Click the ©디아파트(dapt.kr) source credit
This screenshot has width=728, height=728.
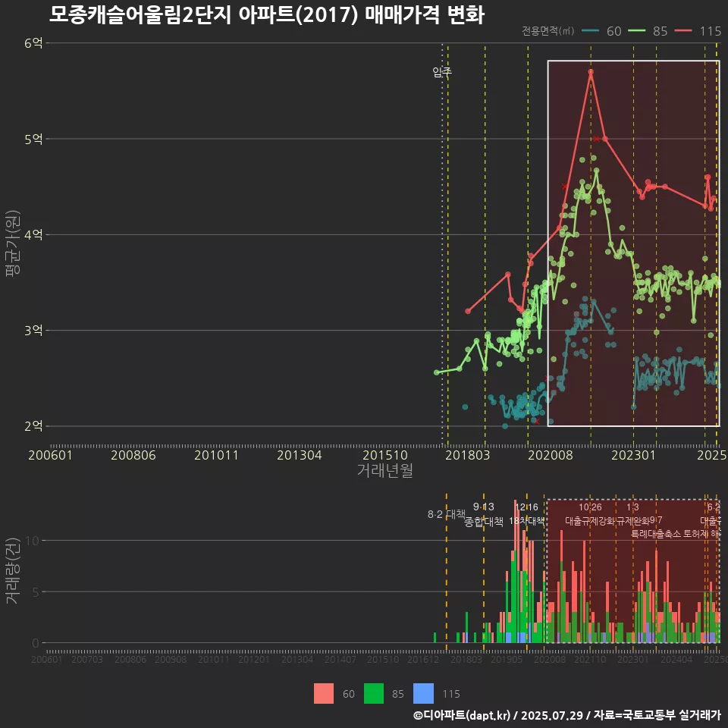click(x=462, y=715)
